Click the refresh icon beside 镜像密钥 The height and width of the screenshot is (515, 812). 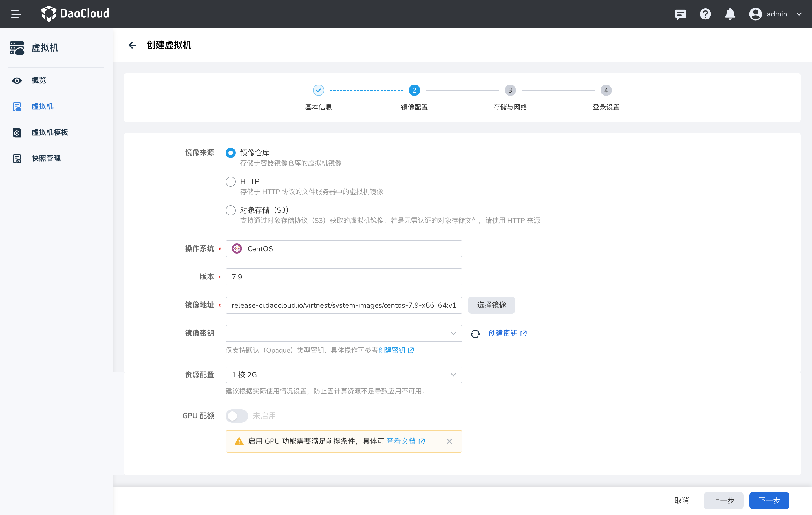tap(475, 333)
